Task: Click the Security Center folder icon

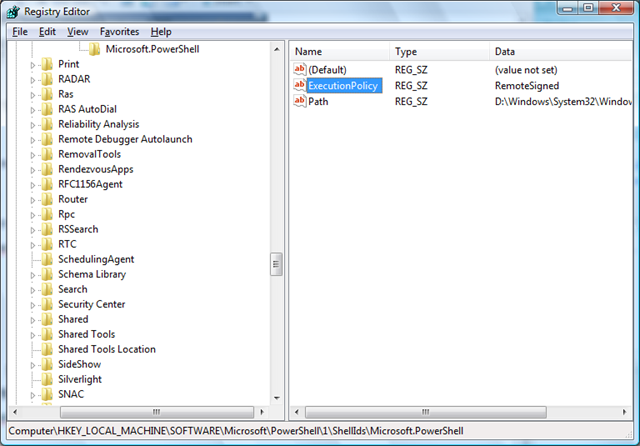Action: [x=47, y=304]
